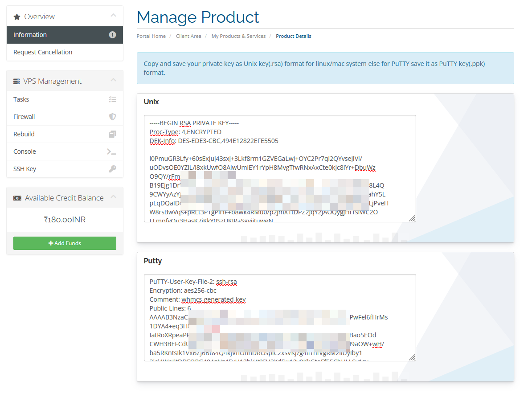Click the Proc-Type: 4,ENCRYPTED line
The height and width of the screenshot is (393, 532).
click(185, 132)
